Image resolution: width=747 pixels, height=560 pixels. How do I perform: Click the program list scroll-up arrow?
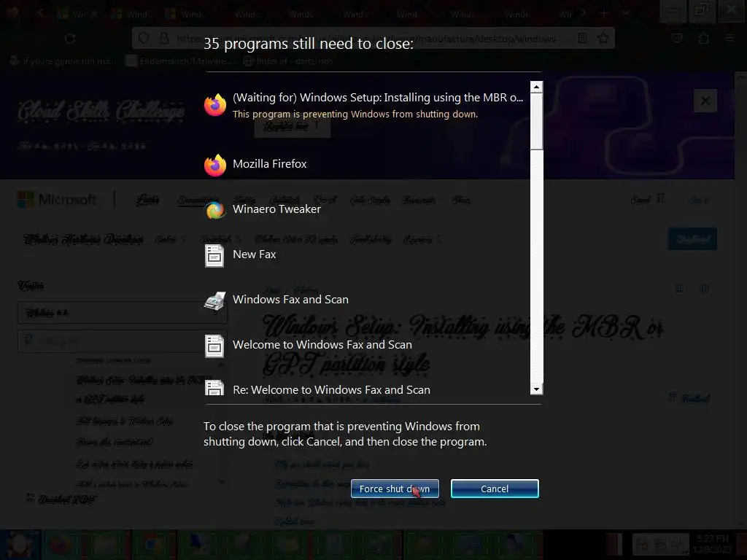pyautogui.click(x=536, y=87)
